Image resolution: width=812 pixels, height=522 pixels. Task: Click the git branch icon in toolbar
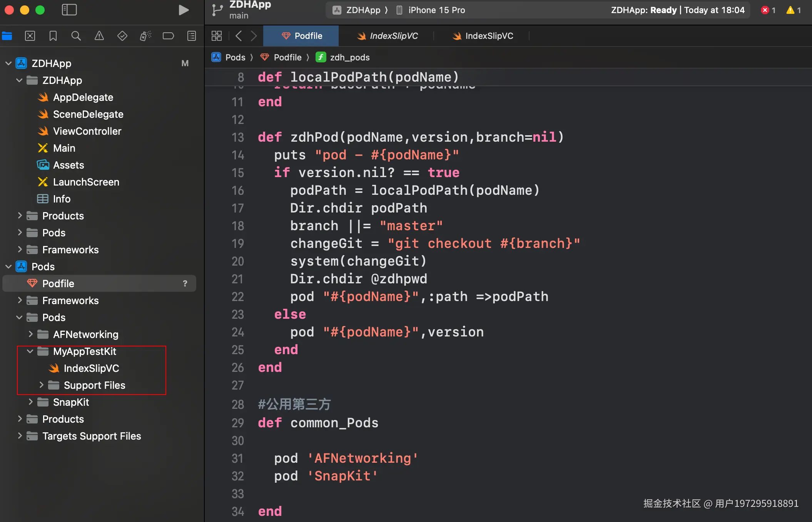pos(217,10)
